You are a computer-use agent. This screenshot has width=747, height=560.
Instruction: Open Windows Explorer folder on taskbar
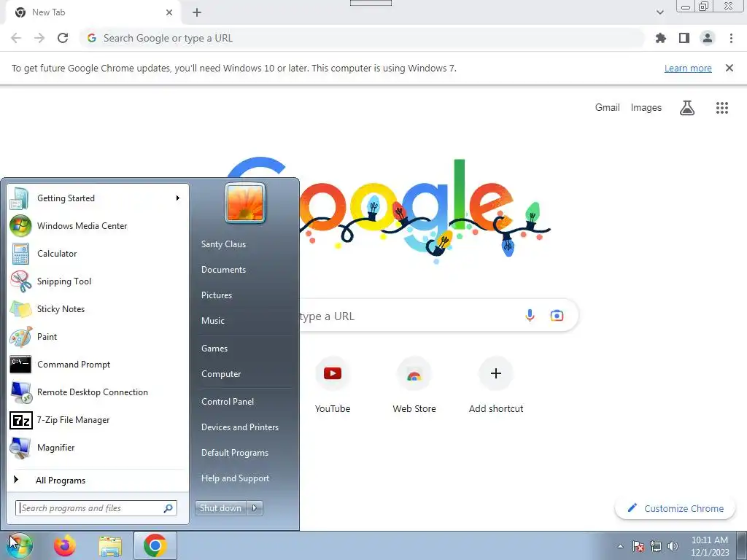click(110, 545)
